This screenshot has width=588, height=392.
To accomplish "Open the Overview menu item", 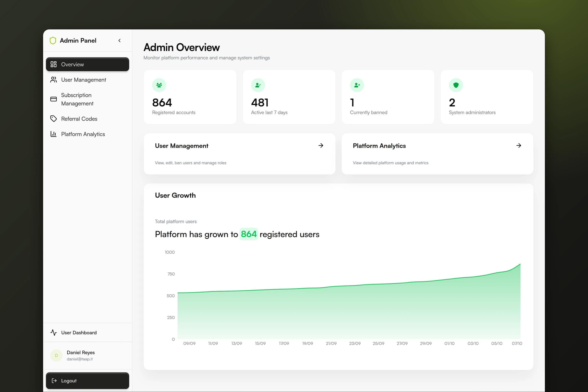I will [x=87, y=64].
